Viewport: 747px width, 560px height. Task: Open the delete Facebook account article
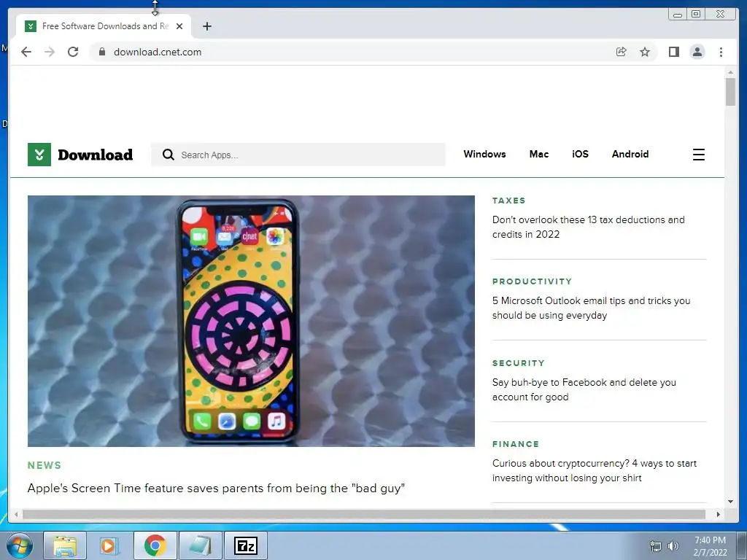[x=584, y=389]
